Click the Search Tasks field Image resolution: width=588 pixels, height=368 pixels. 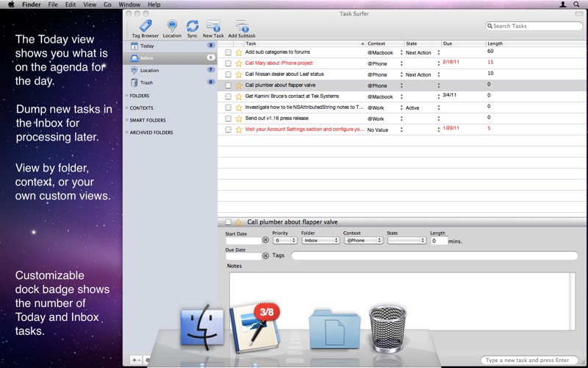pos(534,26)
